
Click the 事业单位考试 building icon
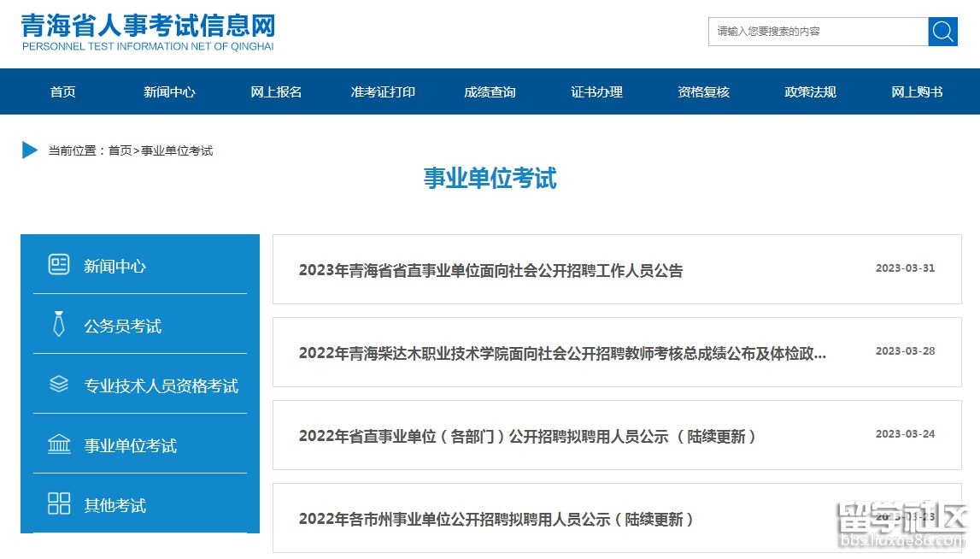tap(59, 444)
